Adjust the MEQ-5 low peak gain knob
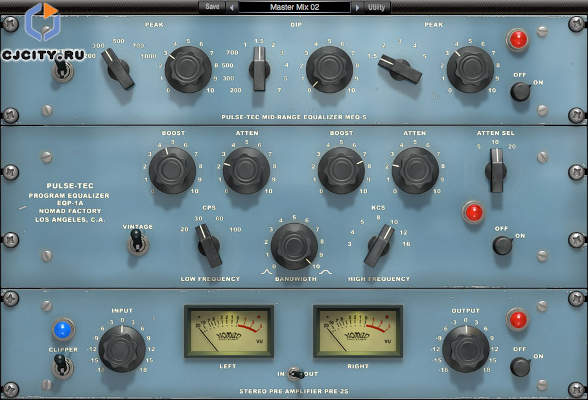Screen dimensions: 588x400 click(188, 69)
